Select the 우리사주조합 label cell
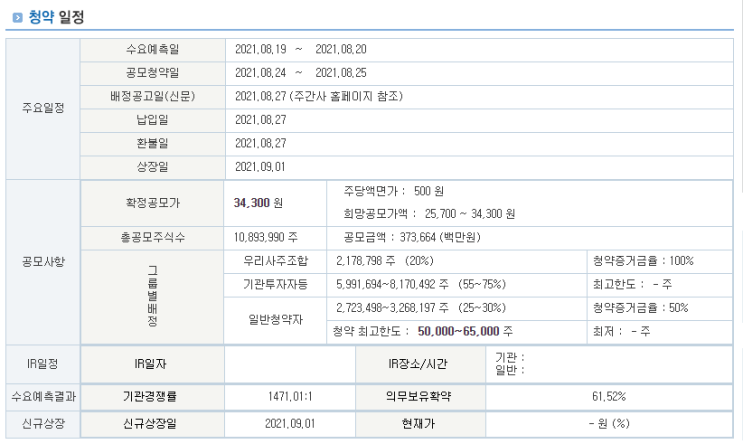743x444 pixels. (x=275, y=261)
